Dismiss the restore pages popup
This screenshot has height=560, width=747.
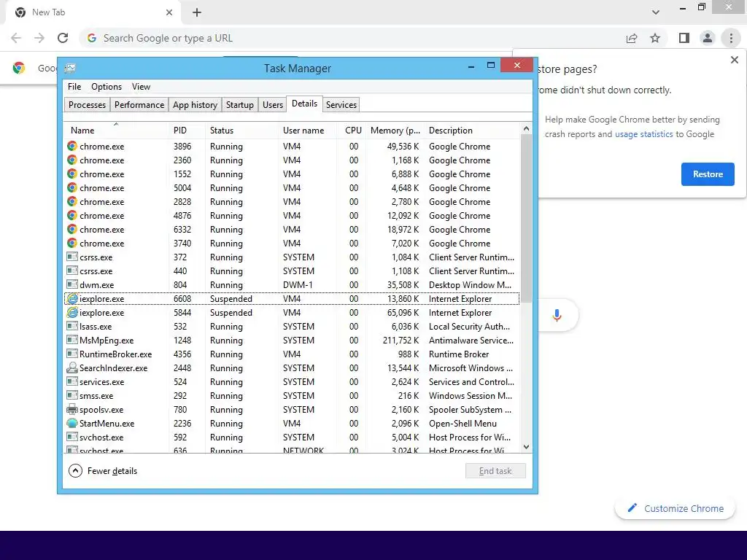pyautogui.click(x=735, y=60)
